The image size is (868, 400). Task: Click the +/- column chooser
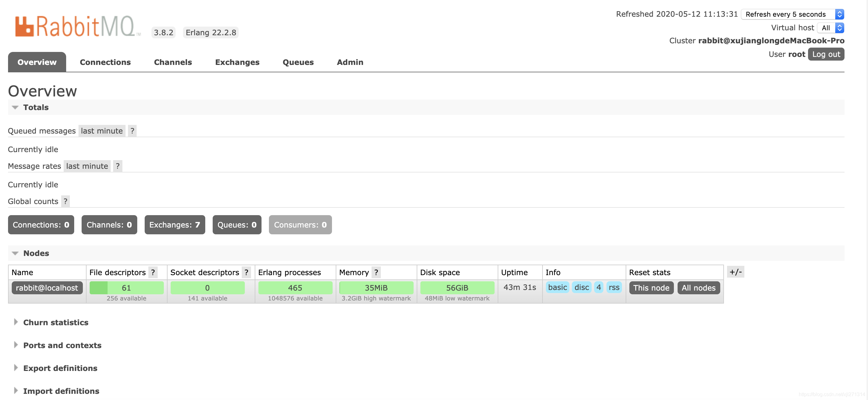pyautogui.click(x=735, y=272)
